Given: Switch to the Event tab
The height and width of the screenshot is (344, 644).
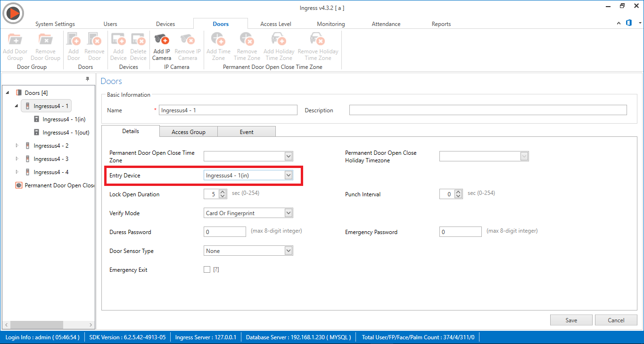Looking at the screenshot, I should 247,132.
